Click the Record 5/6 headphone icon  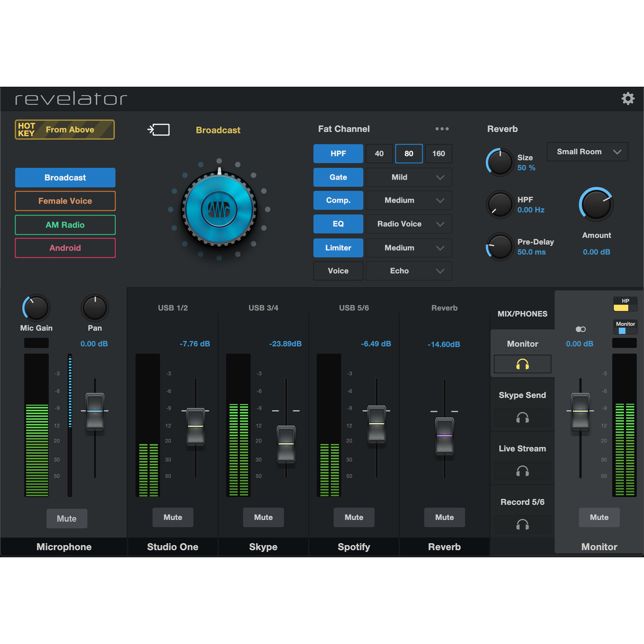point(522,524)
